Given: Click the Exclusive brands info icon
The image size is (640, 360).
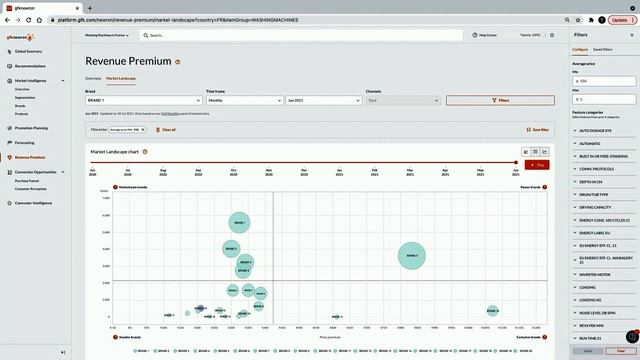Looking at the screenshot, I should point(544,337).
